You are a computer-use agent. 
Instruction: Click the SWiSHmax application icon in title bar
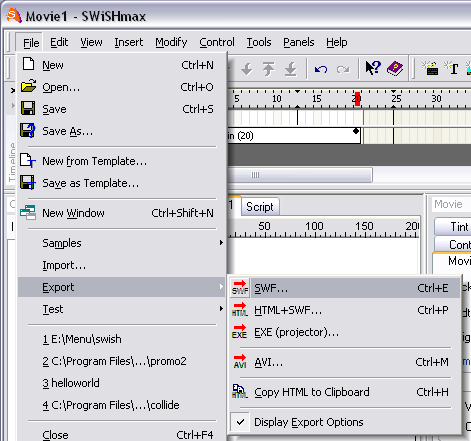[x=14, y=16]
